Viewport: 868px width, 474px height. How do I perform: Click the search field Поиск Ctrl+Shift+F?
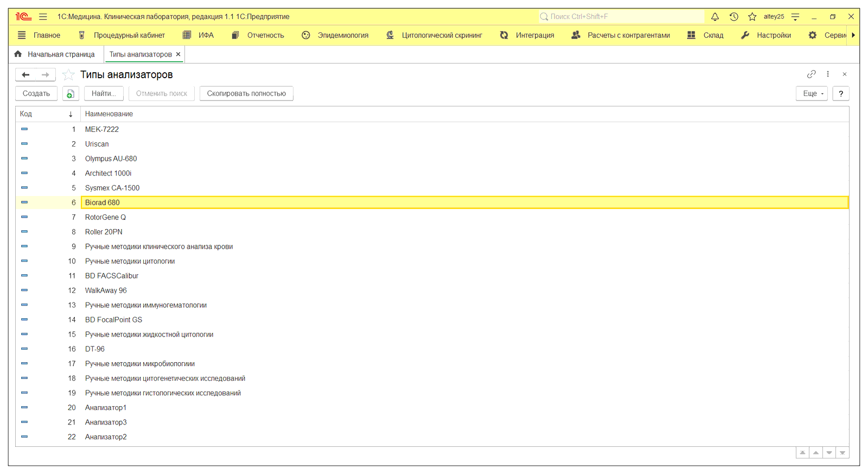622,17
